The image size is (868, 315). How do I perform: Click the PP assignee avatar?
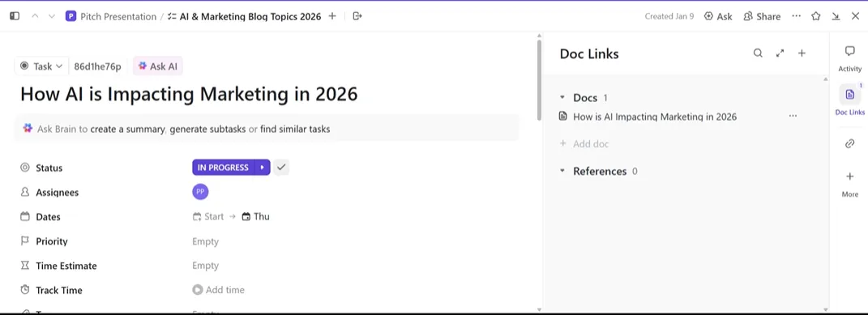click(x=200, y=192)
